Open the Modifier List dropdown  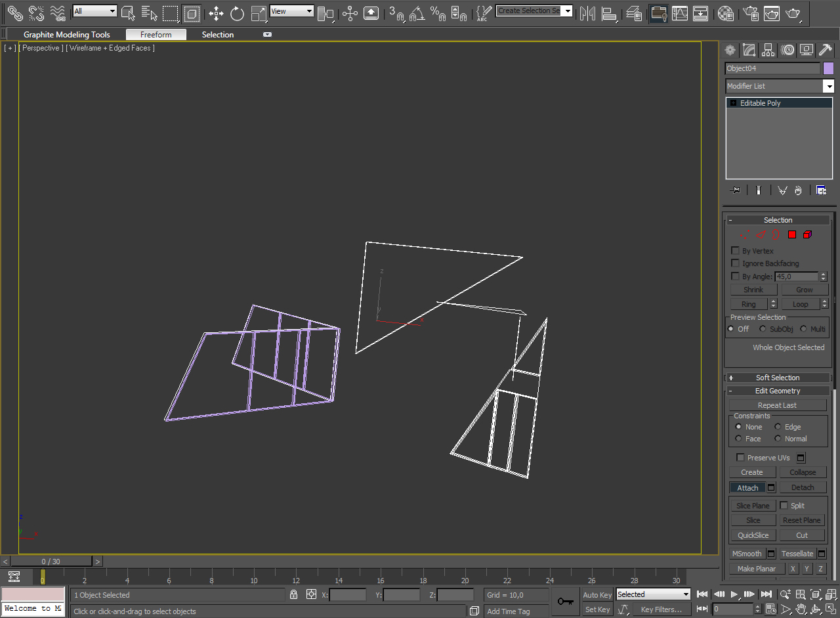(779, 86)
